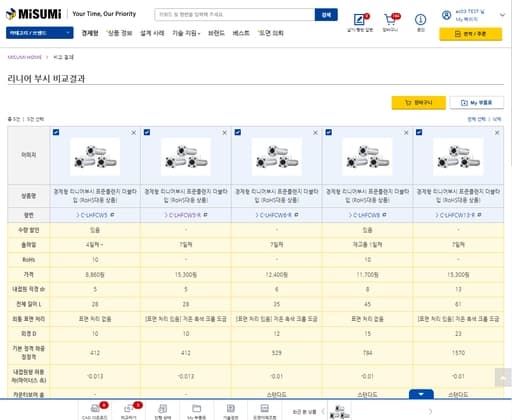Screen dimensions: 512x420
Task: Click new-window icon beside C-LHFCW5
Action: pos(112,215)
